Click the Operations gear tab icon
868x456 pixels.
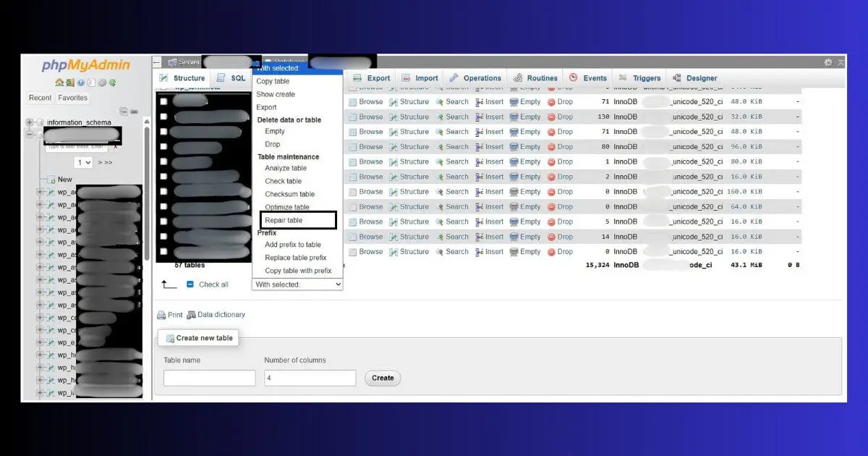click(x=455, y=77)
